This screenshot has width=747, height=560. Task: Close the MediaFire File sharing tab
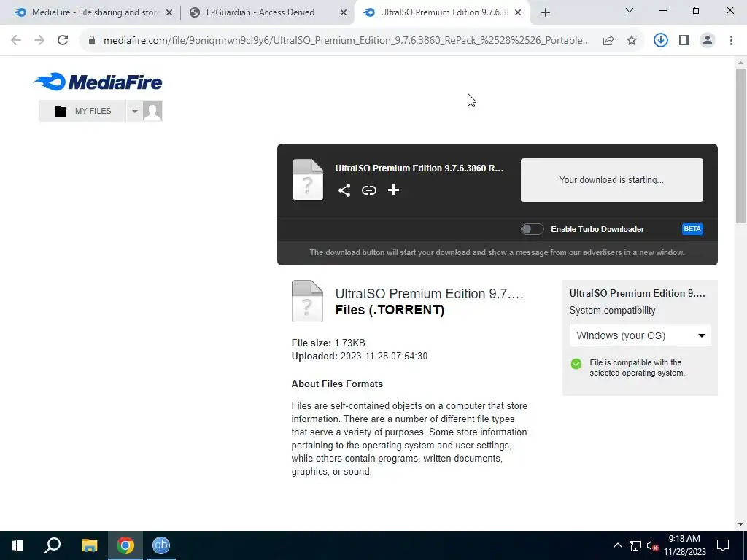coord(169,13)
